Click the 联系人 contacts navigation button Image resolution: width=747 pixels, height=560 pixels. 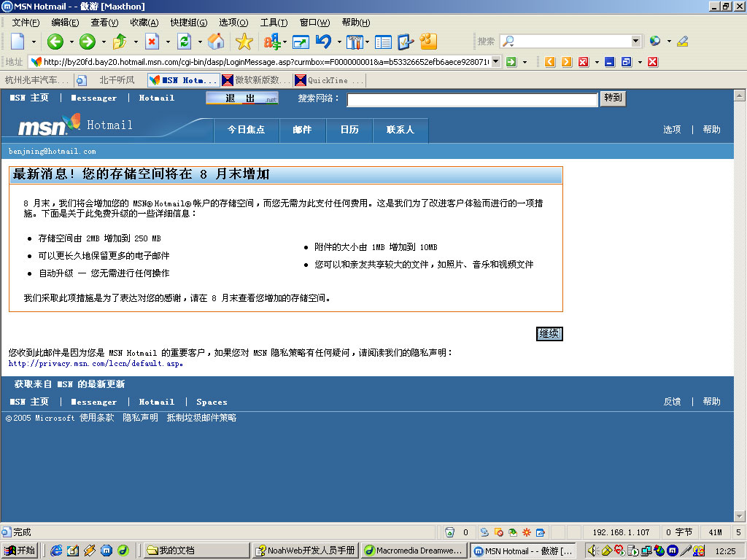(x=400, y=130)
